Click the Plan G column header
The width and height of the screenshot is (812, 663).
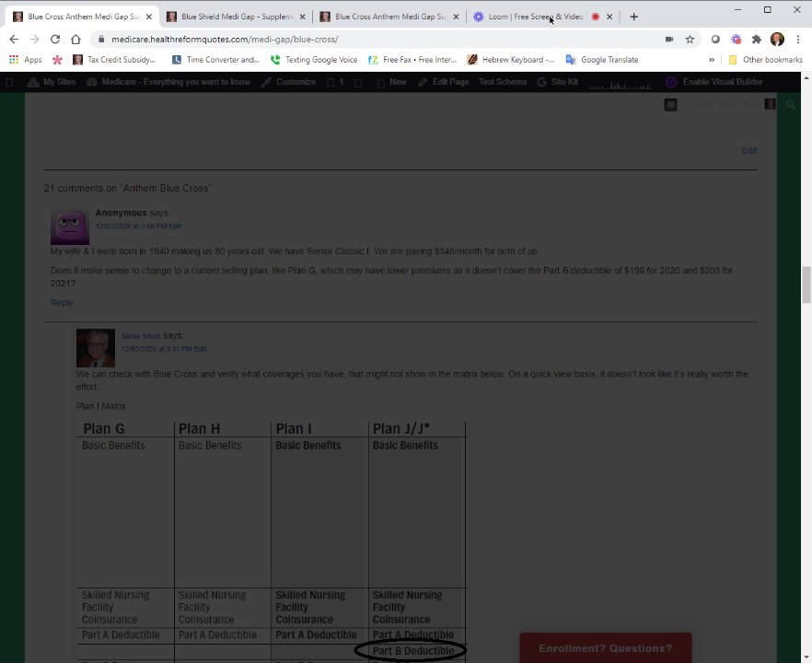click(104, 429)
